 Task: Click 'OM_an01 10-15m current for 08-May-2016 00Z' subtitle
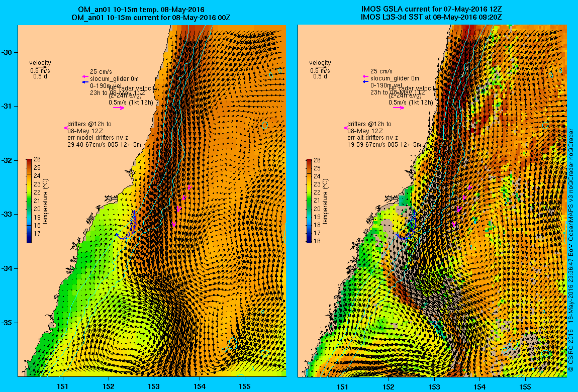tap(151, 17)
